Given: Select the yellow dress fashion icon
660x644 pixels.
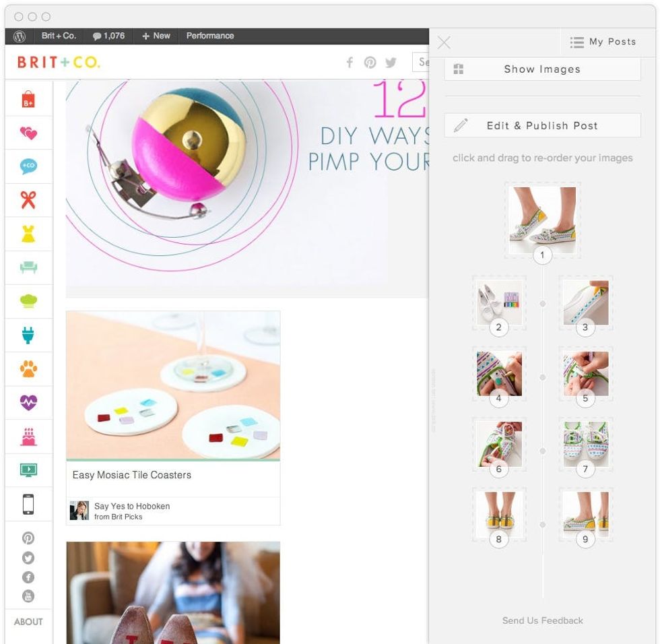Looking at the screenshot, I should tap(28, 234).
